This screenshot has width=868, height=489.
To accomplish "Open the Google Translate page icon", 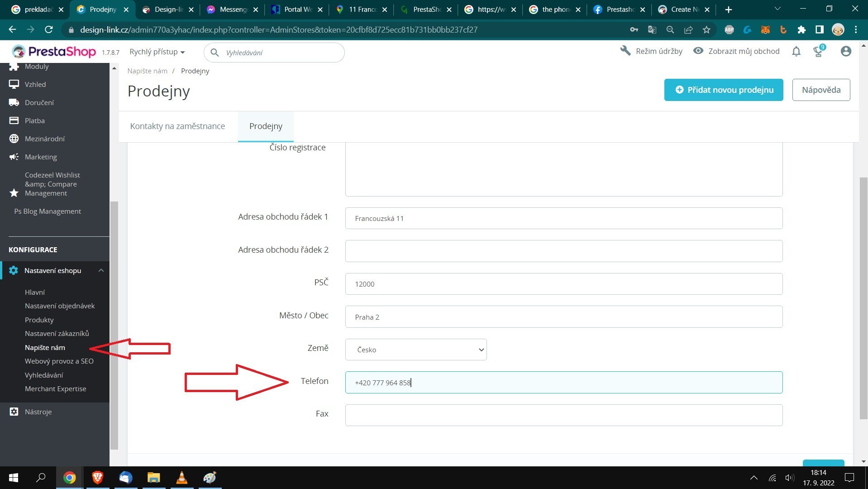I will point(652,29).
